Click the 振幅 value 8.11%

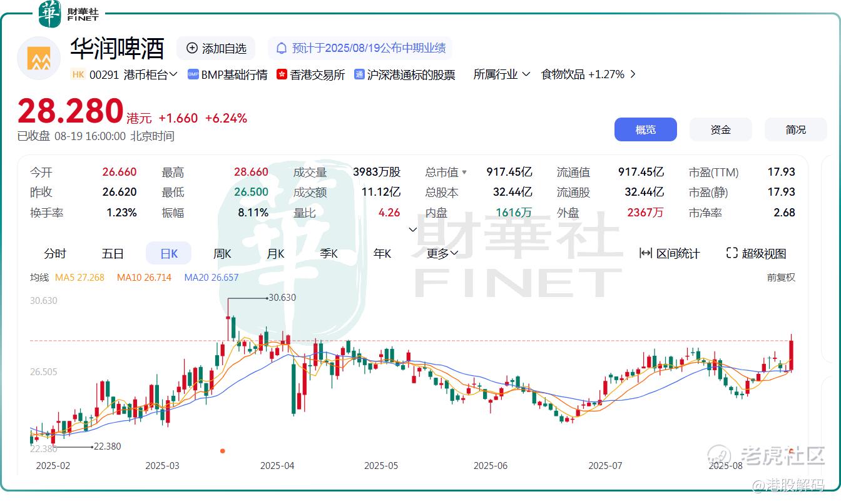point(253,213)
